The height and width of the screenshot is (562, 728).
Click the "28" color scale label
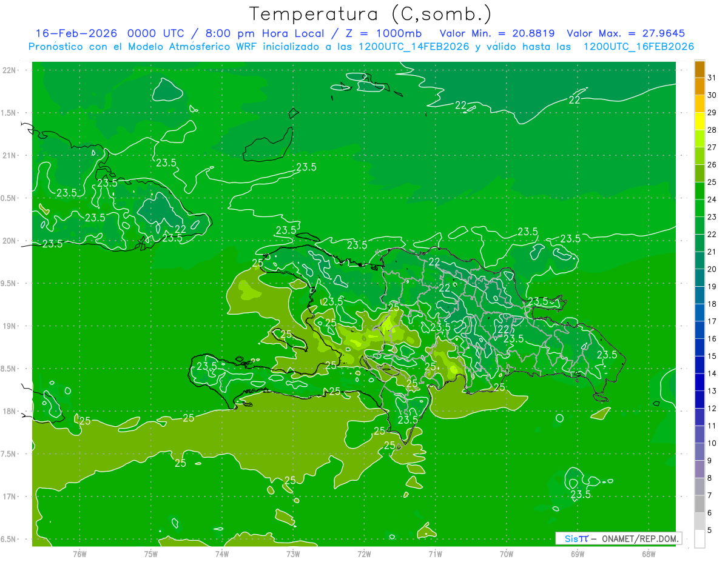click(x=712, y=130)
